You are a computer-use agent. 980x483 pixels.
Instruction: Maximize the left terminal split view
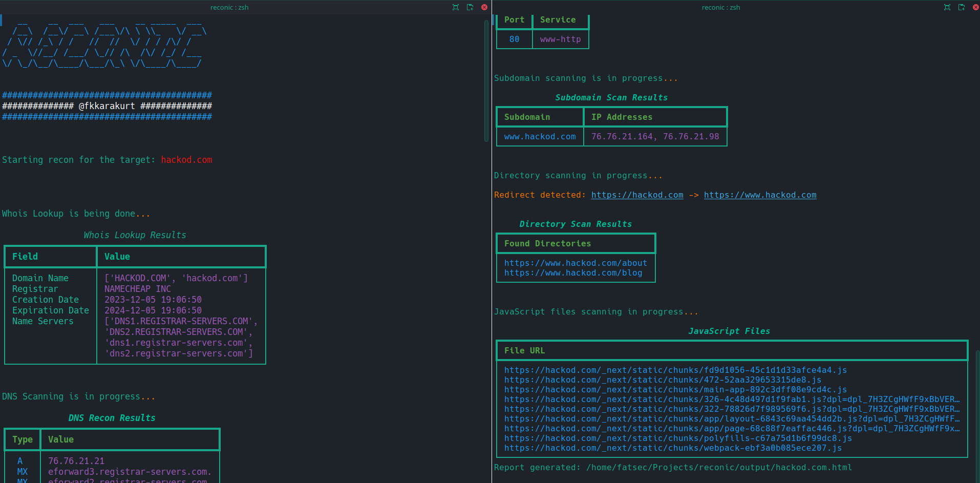click(456, 7)
